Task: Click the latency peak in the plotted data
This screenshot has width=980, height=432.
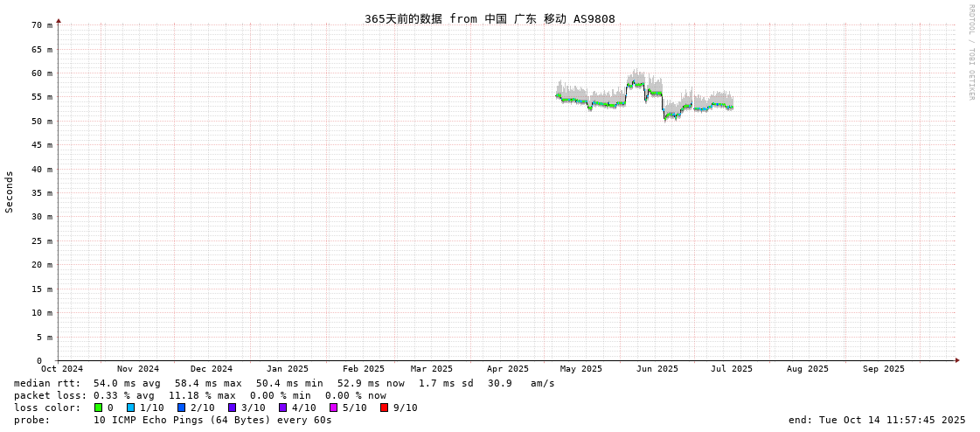Action: click(x=636, y=81)
